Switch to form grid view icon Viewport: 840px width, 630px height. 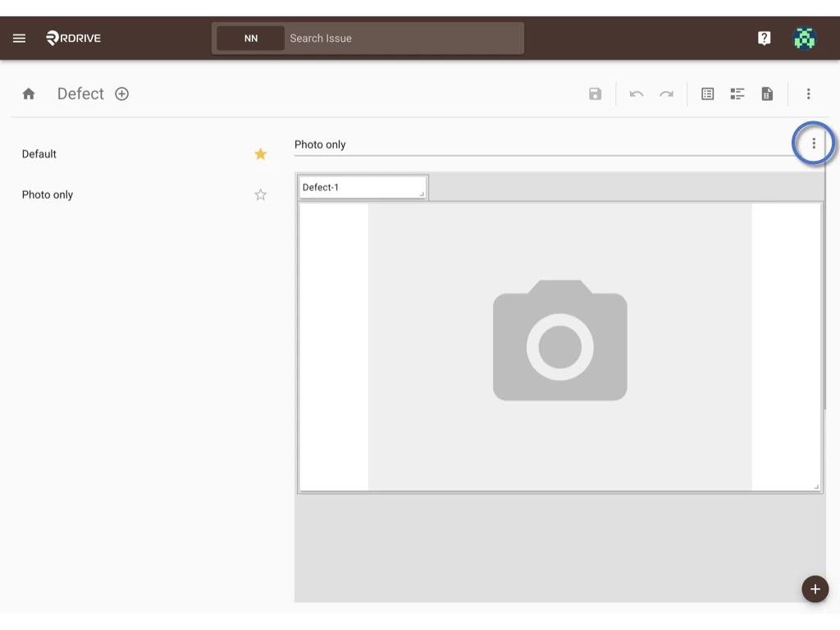707,94
